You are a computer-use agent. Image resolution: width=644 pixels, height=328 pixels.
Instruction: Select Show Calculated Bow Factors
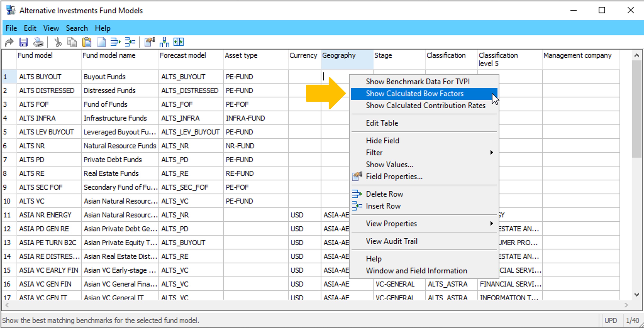pos(424,94)
